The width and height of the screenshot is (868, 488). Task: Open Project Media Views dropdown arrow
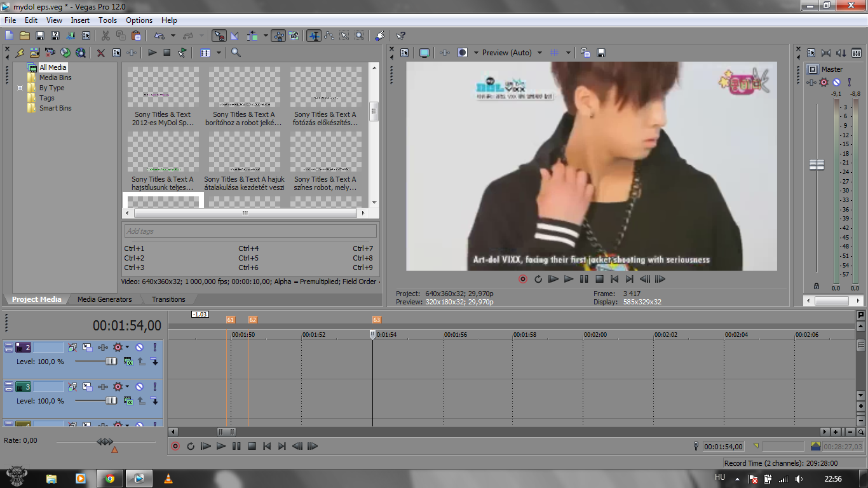tap(219, 53)
